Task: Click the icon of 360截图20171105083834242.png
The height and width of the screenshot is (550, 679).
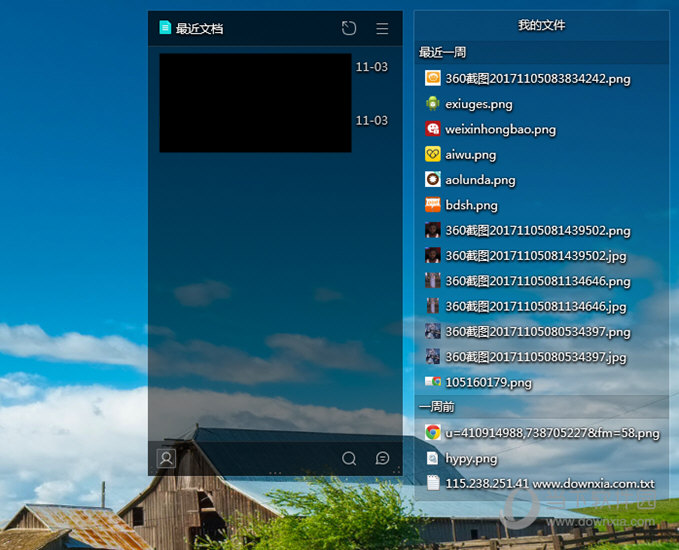Action: point(433,78)
